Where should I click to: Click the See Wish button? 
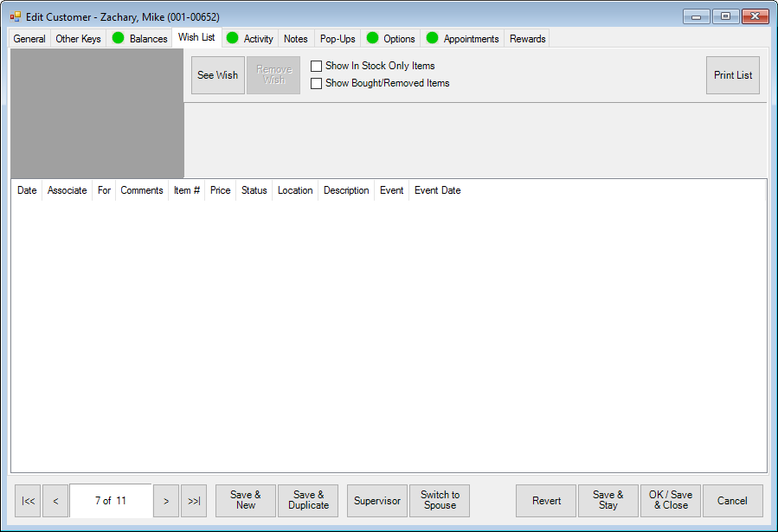[x=217, y=75]
